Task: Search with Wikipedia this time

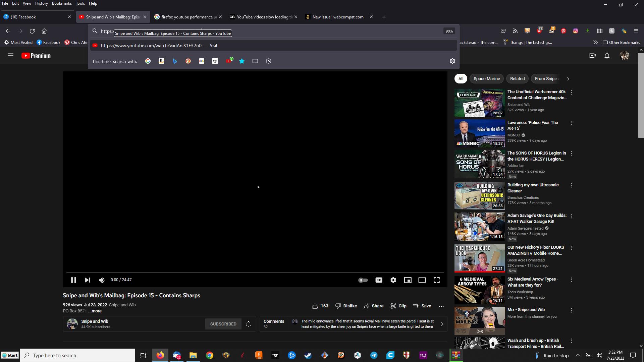Action: pyautogui.click(x=215, y=61)
